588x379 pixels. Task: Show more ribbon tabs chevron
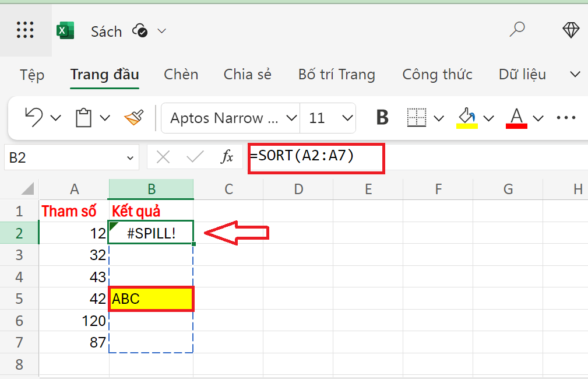[x=575, y=74]
